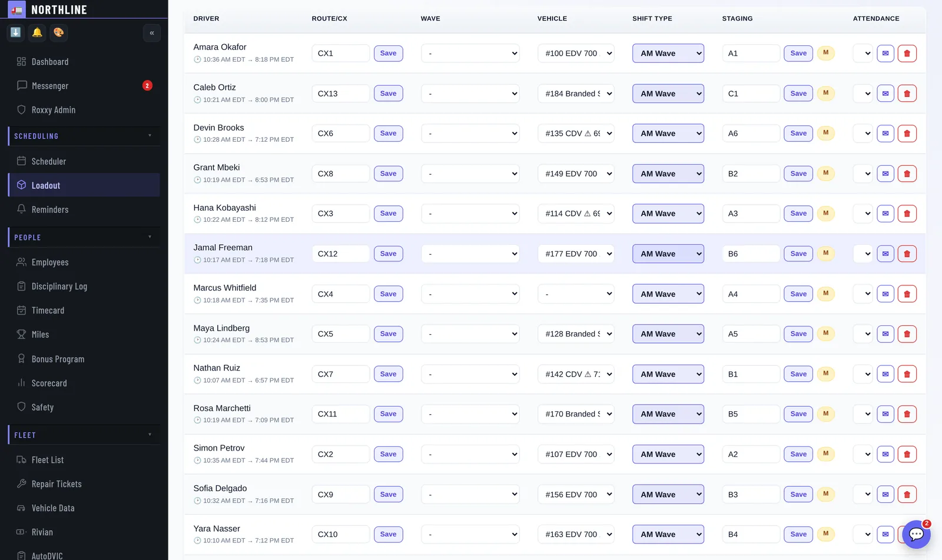Image resolution: width=942 pixels, height=560 pixels.
Task: Save staging B3 for Sofia Delgado
Action: point(798,494)
